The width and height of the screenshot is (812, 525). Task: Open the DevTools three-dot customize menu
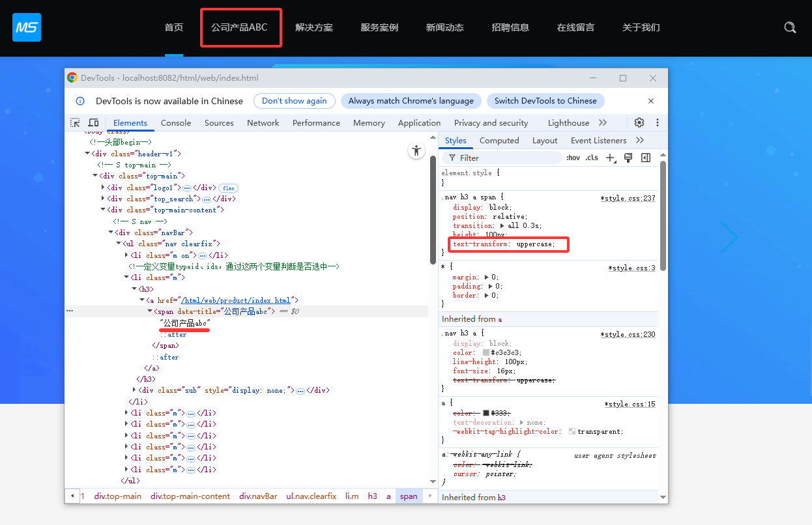(657, 122)
